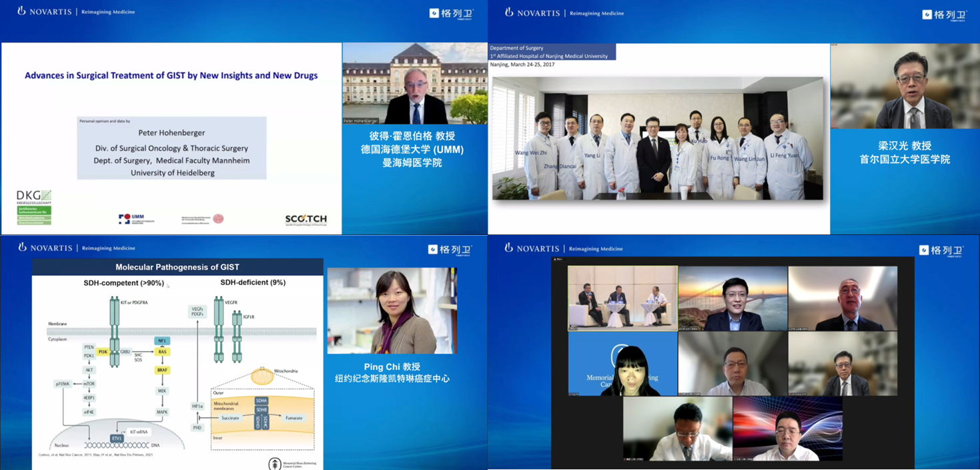Select the gallery tile of the man in a white coat

678,429
